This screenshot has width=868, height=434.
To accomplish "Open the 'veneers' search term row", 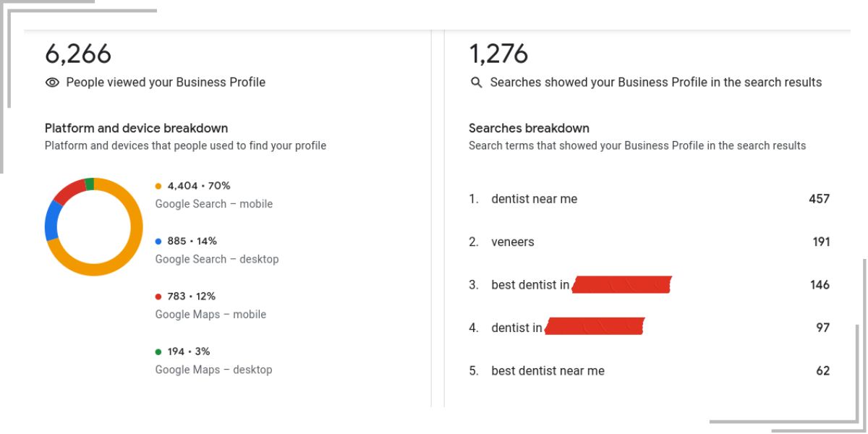I will click(649, 242).
